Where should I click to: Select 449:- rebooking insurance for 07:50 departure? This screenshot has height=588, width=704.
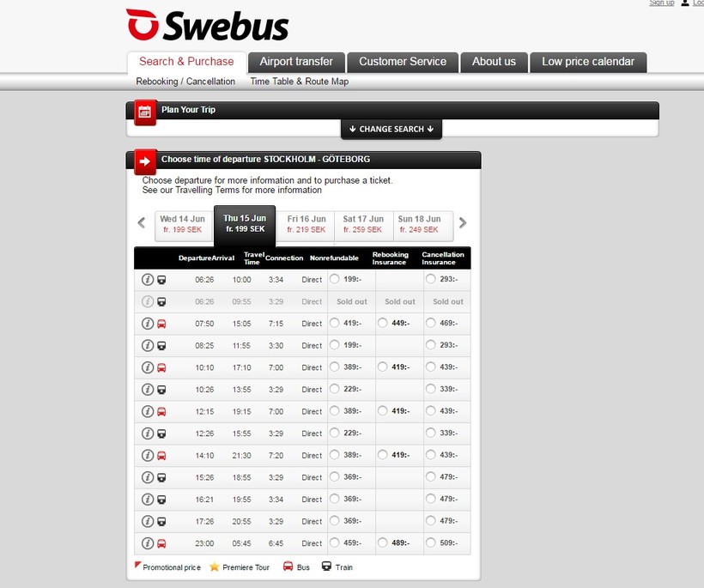click(382, 324)
